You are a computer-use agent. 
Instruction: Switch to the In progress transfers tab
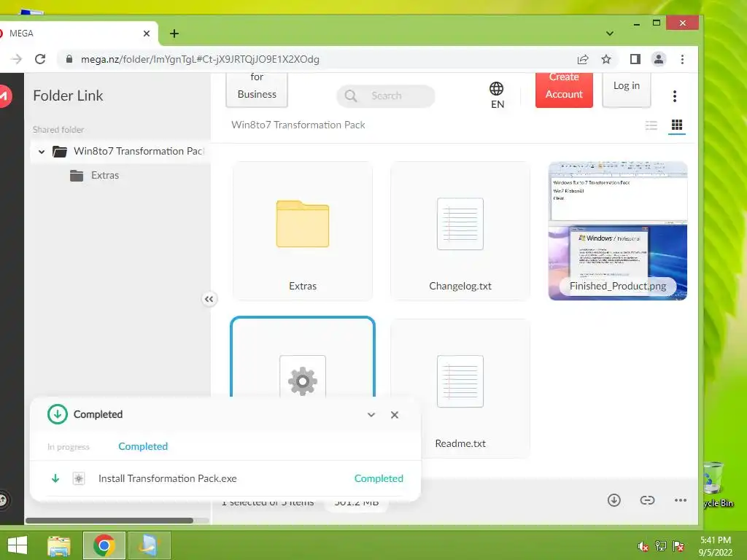[x=68, y=447]
